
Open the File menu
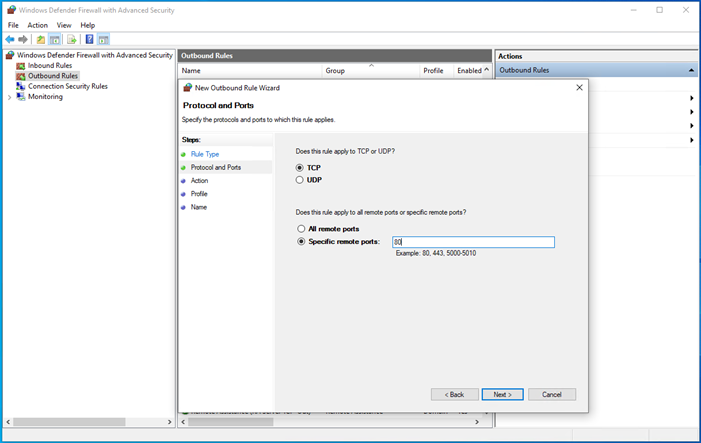point(13,25)
